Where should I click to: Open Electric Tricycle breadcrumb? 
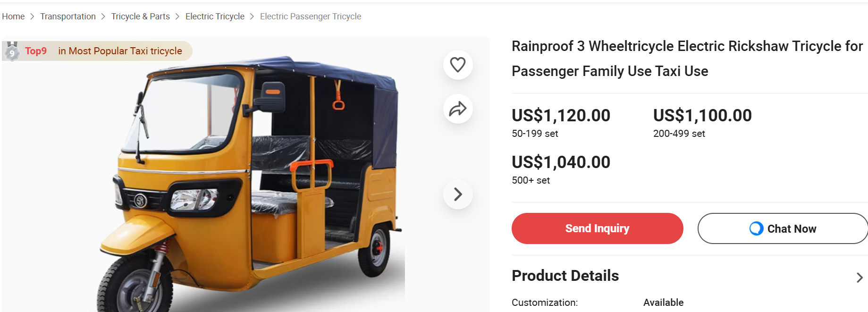[215, 17]
